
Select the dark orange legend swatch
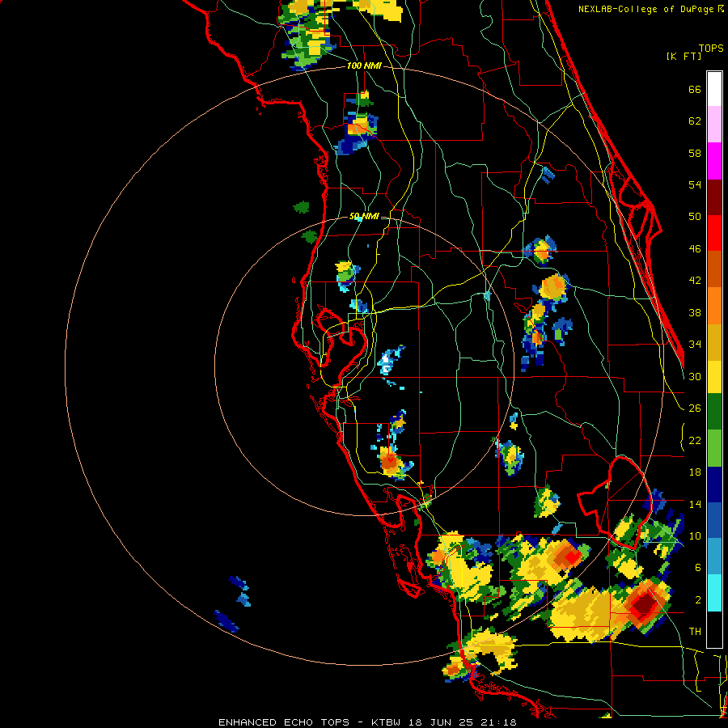(714, 269)
